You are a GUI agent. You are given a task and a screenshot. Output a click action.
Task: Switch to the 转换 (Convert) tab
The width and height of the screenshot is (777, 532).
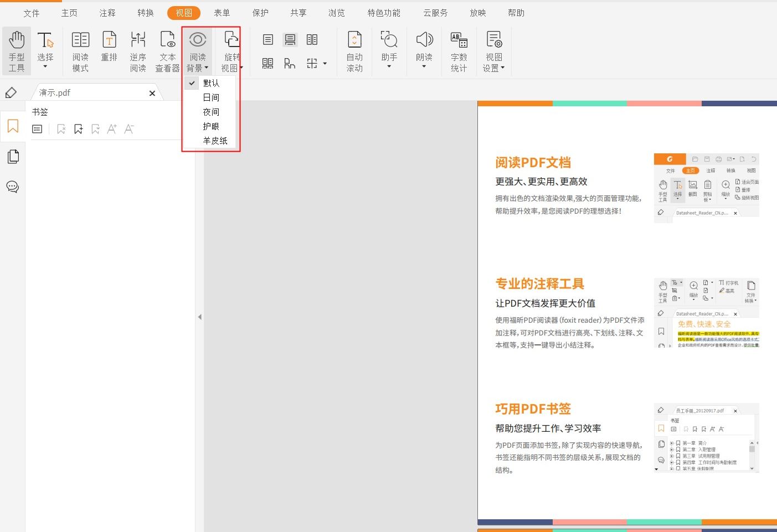click(146, 13)
